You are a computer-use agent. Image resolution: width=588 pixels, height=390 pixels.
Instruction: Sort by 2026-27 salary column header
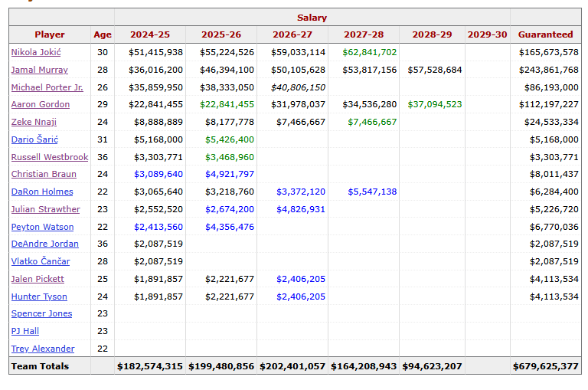coord(292,34)
